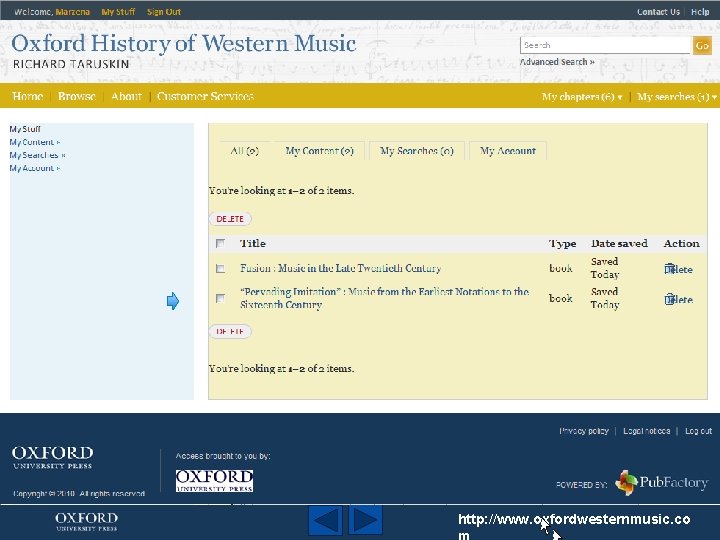Expand the My chapters (6) dropdown
720x540 pixels.
[x=582, y=96]
